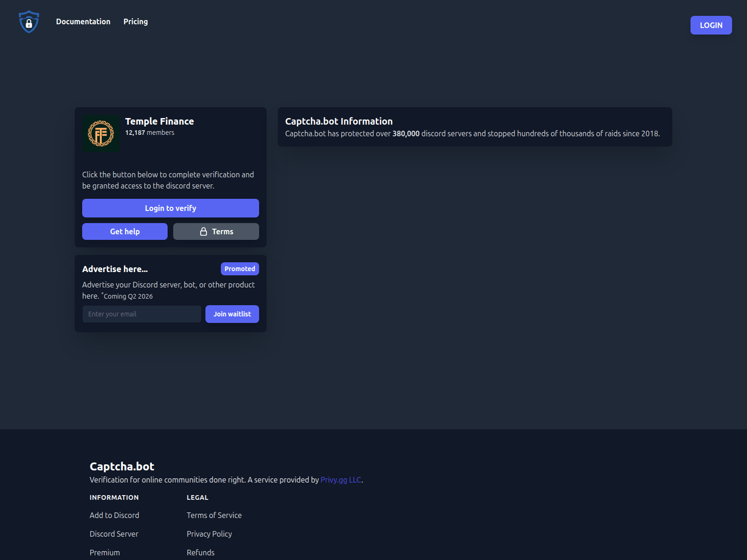The height and width of the screenshot is (560, 747).
Task: Click the Captcha.bot footer title
Action: click(x=122, y=466)
